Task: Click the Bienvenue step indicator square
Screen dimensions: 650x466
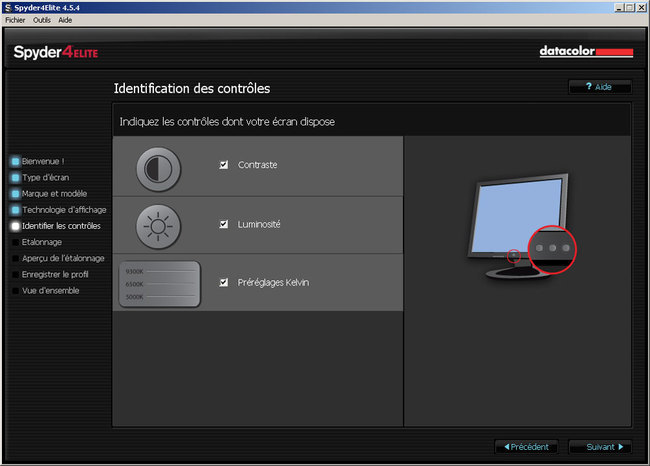Action: coord(15,161)
